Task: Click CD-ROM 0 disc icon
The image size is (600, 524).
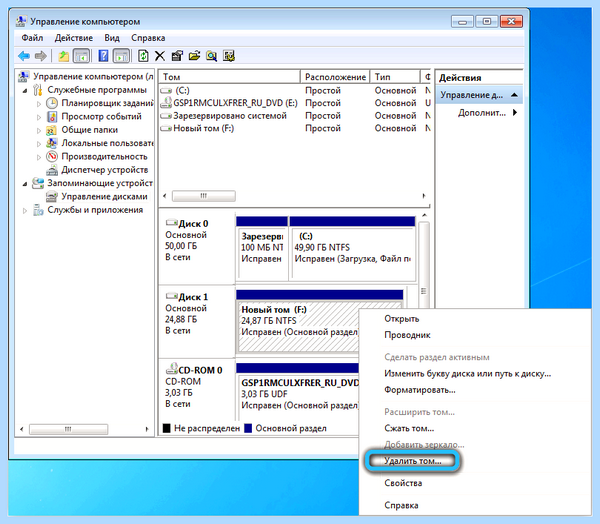Action: 171,369
